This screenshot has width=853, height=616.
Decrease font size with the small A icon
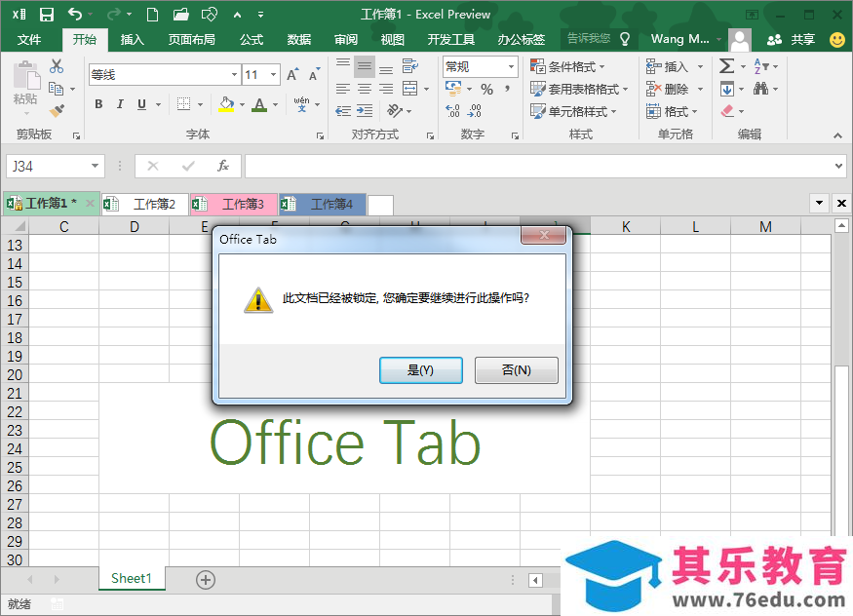tap(315, 74)
